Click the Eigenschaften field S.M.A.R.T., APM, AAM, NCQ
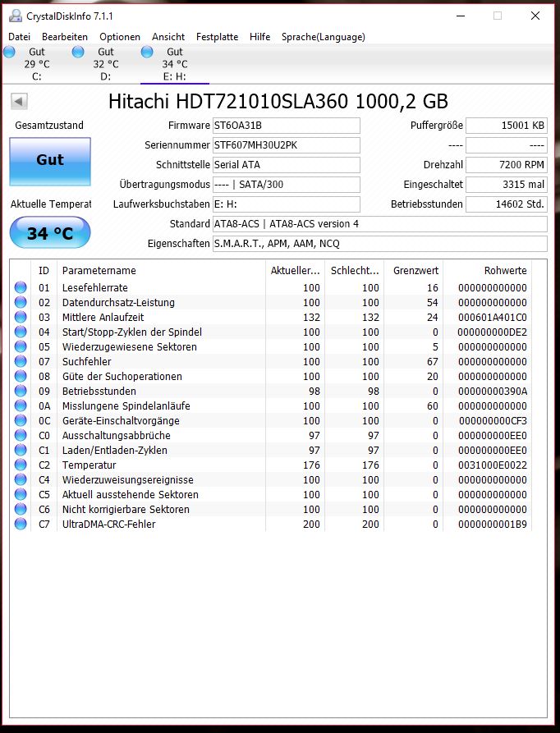The width and height of the screenshot is (560, 733). [x=380, y=243]
